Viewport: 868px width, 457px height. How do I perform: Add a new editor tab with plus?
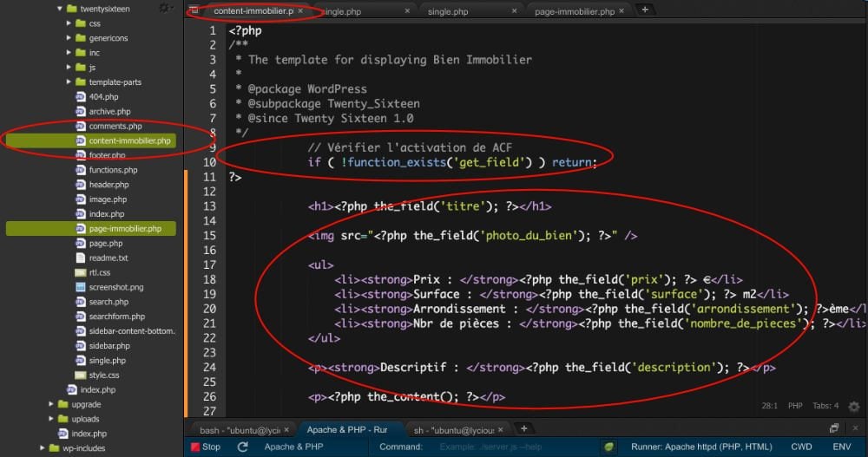coord(645,10)
